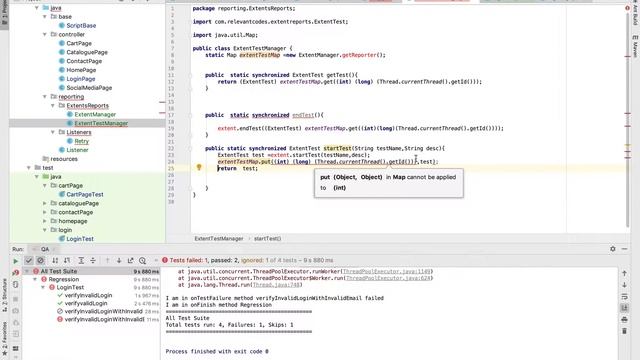Open Run panel settings gear
Image resolution: width=640 pixels, height=360 pixels.
pyautogui.click(x=613, y=249)
